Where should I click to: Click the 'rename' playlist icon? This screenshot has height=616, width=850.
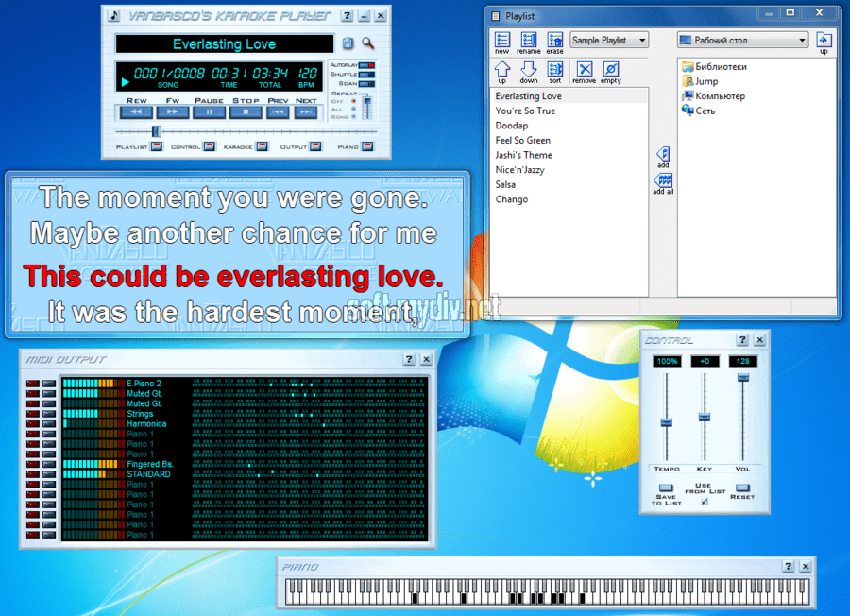click(x=529, y=40)
